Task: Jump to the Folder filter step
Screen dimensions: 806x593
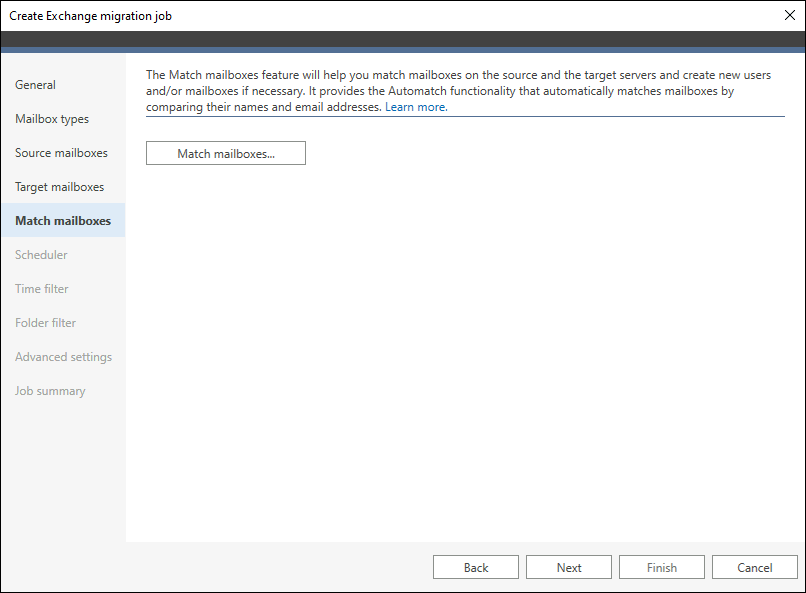Action: (45, 322)
